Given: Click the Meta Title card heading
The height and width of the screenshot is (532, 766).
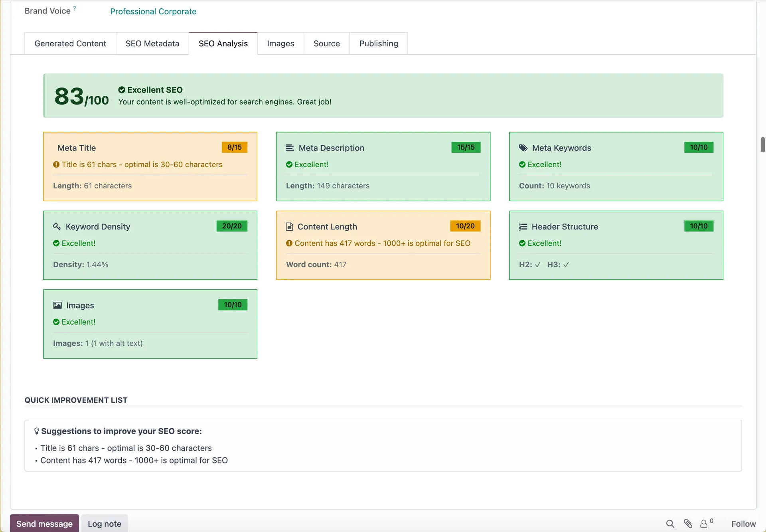Looking at the screenshot, I should [x=77, y=148].
